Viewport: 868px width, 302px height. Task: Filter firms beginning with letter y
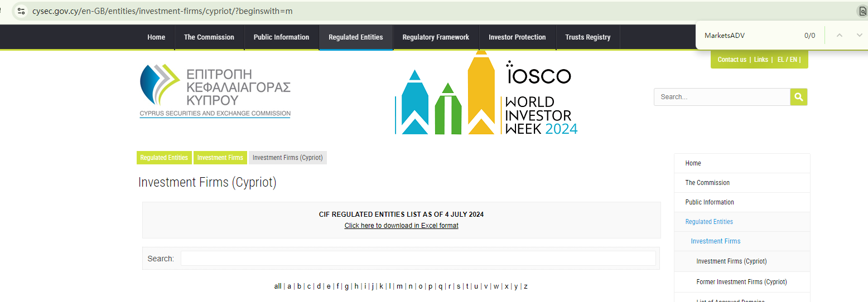(x=516, y=286)
